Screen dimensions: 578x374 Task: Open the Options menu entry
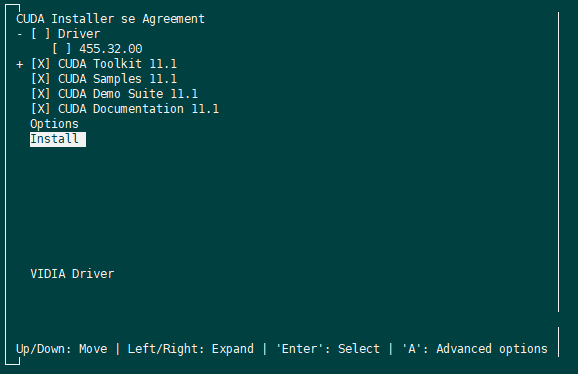click(54, 124)
